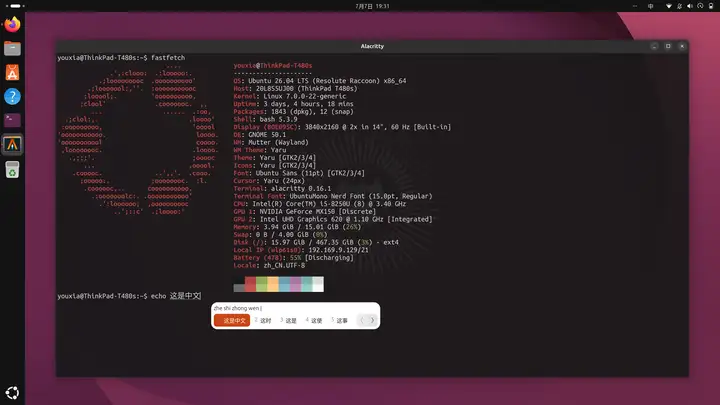Click the 'youxia@ThinkPad-T480s' fastfetch header
Image resolution: width=720 pixels, height=405 pixels.
click(273, 66)
